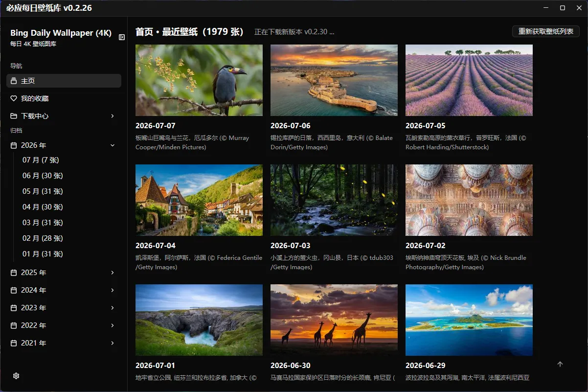Collapse the 2026 年 archive chevron

(x=113, y=145)
